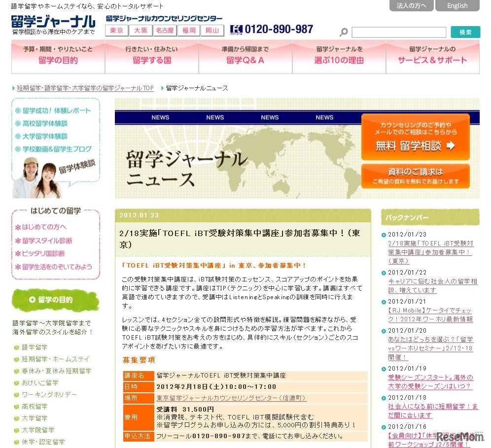Click the freecall phone icon beside 0120-890-987

point(237,29)
